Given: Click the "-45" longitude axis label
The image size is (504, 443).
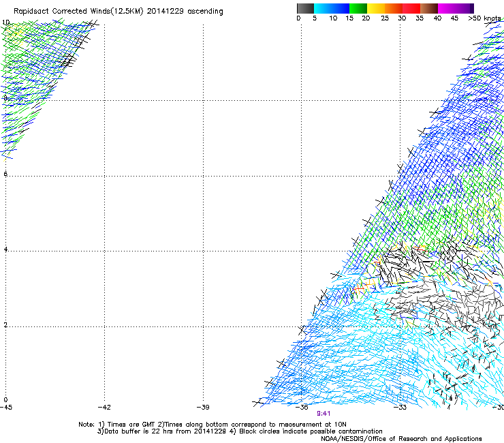Looking at the screenshot, I should point(6,408).
